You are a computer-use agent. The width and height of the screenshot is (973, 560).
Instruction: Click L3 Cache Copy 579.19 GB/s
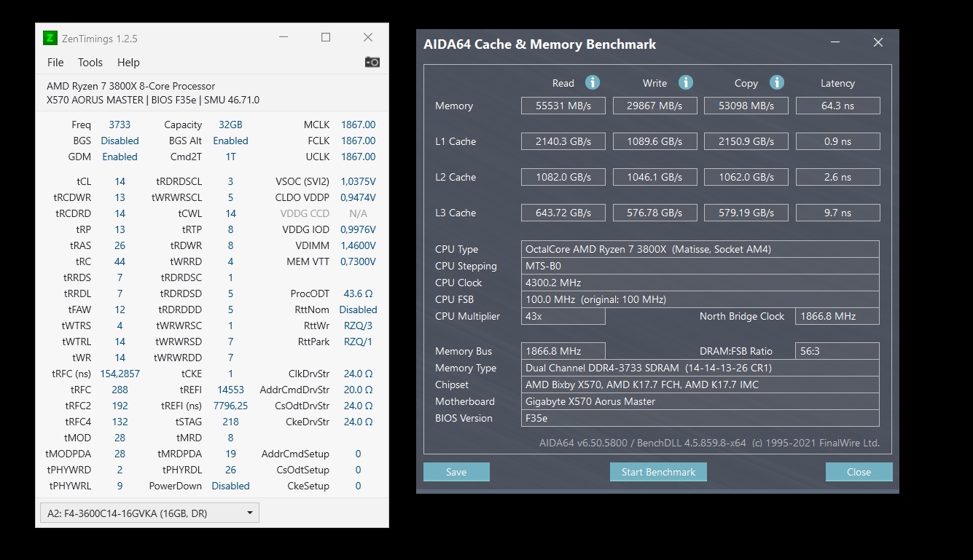click(x=746, y=213)
